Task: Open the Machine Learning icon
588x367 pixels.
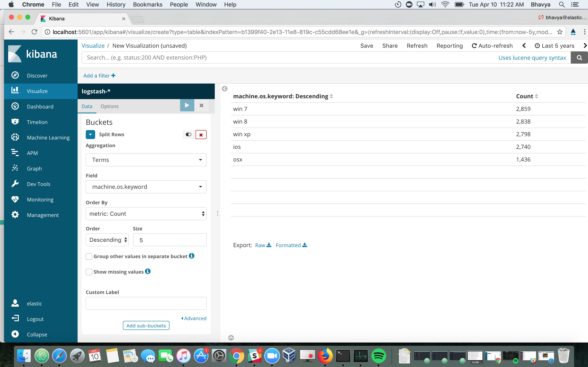Action: click(x=15, y=137)
